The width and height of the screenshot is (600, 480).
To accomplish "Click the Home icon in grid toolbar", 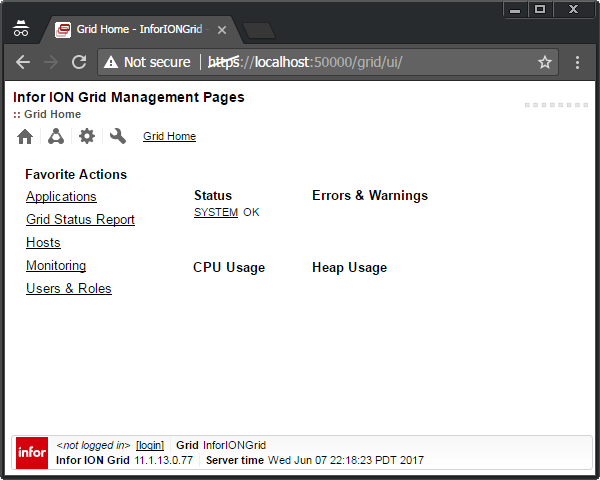I will tap(25, 137).
